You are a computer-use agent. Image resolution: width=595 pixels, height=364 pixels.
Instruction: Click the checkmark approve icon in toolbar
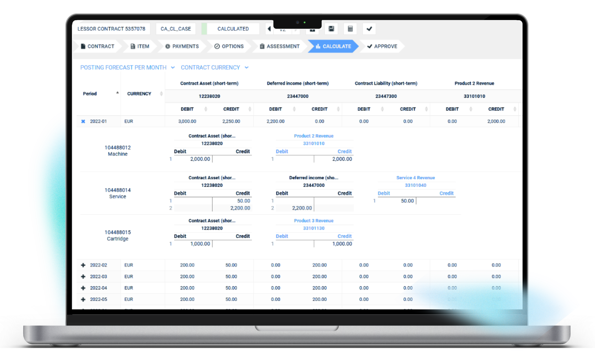[369, 29]
